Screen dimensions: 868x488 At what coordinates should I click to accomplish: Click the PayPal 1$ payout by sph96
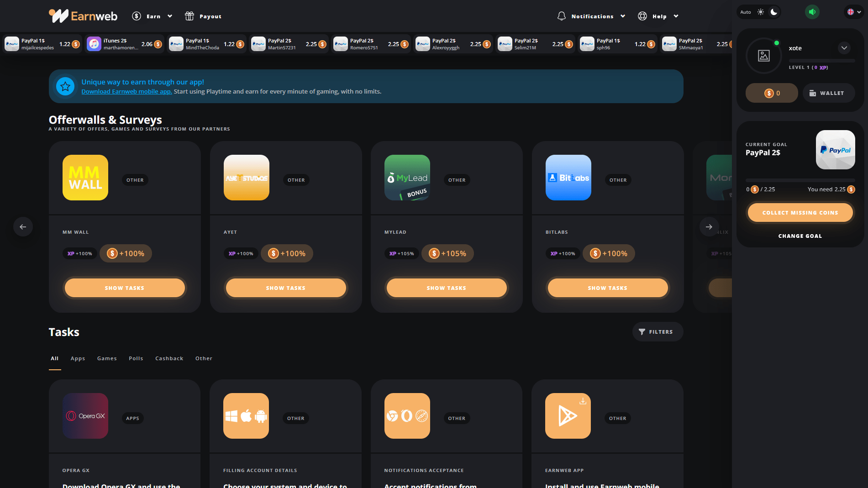(x=618, y=44)
